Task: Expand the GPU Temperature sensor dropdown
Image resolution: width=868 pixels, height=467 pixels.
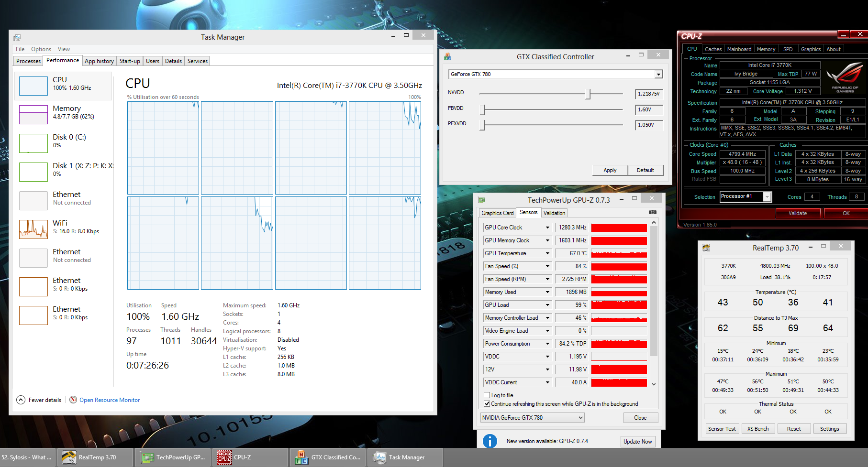Action: coord(547,253)
